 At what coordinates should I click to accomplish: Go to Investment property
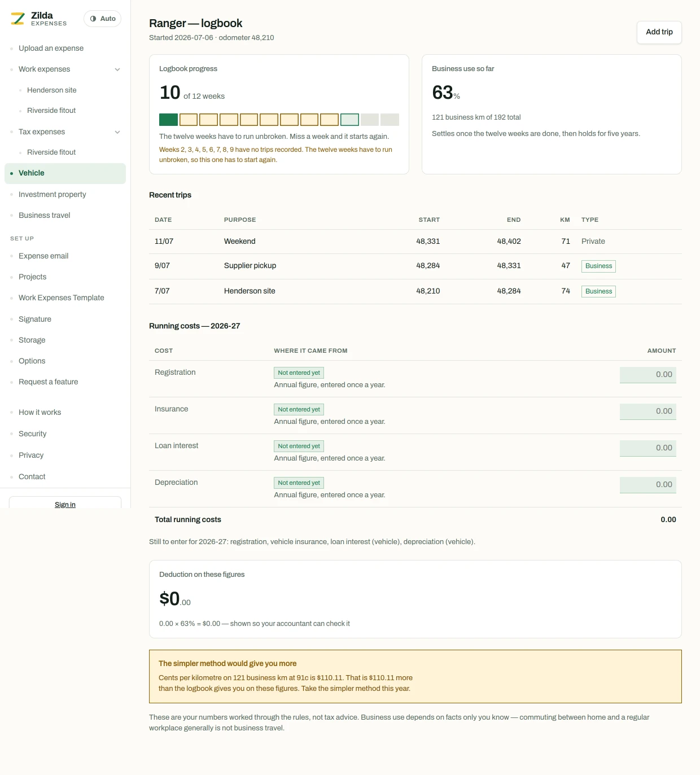tap(53, 195)
